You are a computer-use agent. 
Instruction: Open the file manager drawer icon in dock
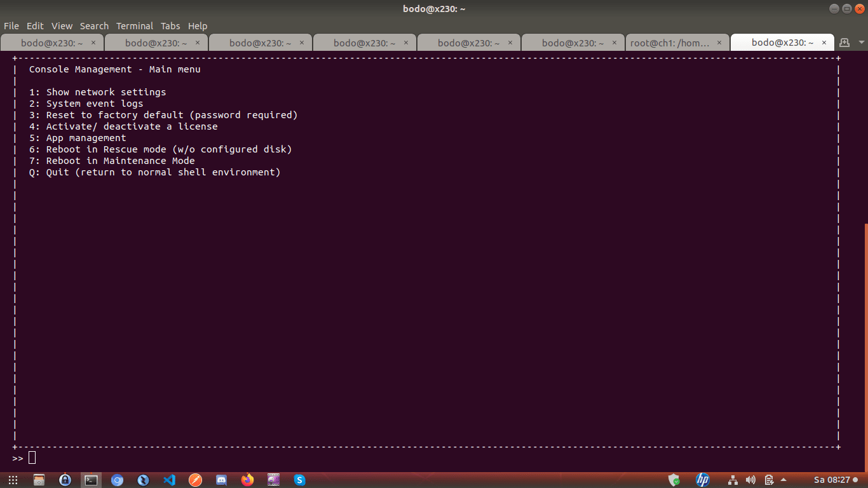coord(39,480)
